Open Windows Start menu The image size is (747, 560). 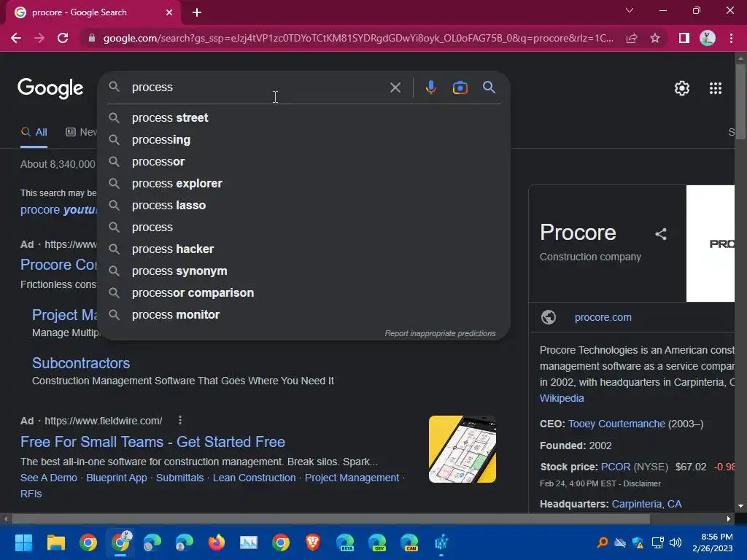click(23, 542)
